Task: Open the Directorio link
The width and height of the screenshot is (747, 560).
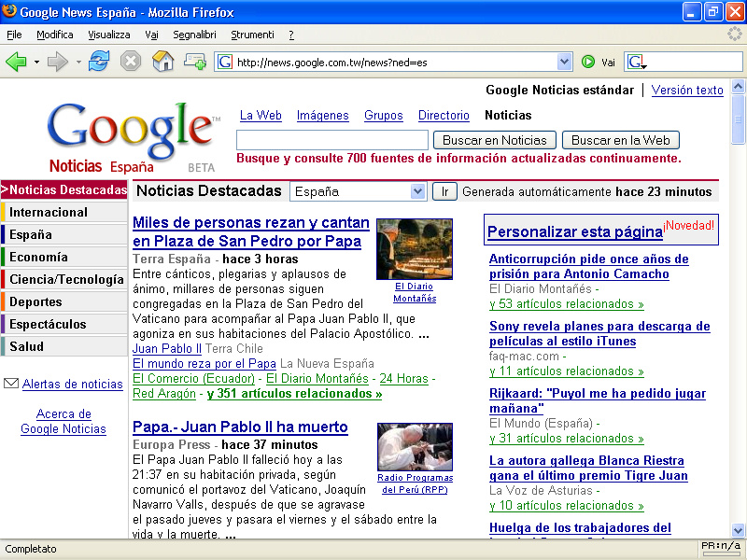Action: tap(444, 115)
